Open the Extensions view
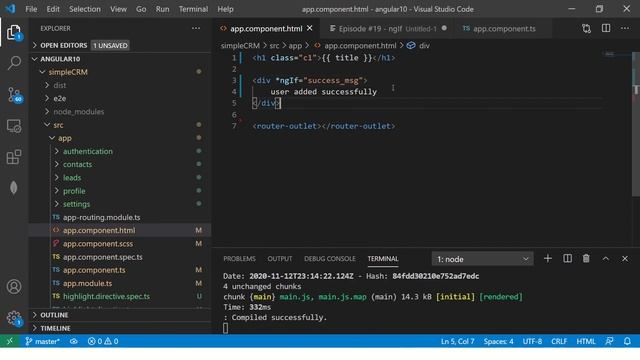 [14, 157]
